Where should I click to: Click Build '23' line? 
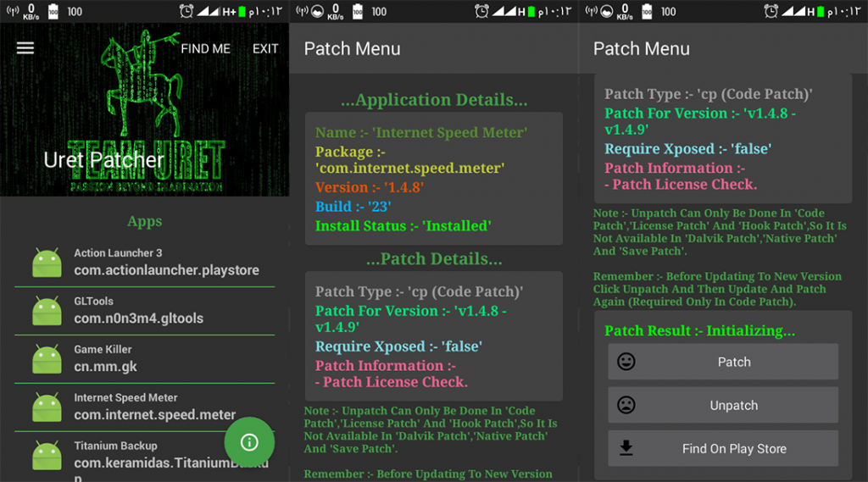(353, 207)
